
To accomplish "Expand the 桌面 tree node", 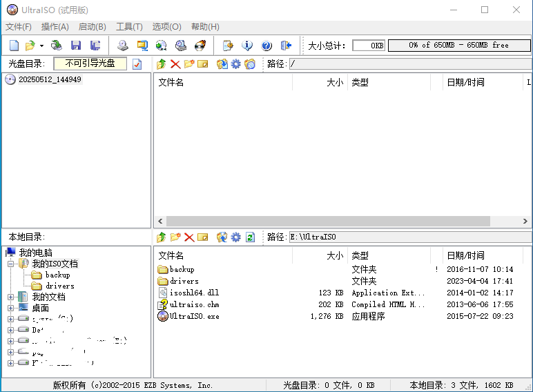I will 11,308.
